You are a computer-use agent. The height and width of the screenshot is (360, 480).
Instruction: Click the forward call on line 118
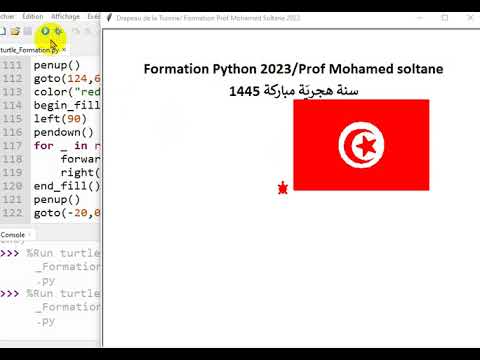coord(80,159)
